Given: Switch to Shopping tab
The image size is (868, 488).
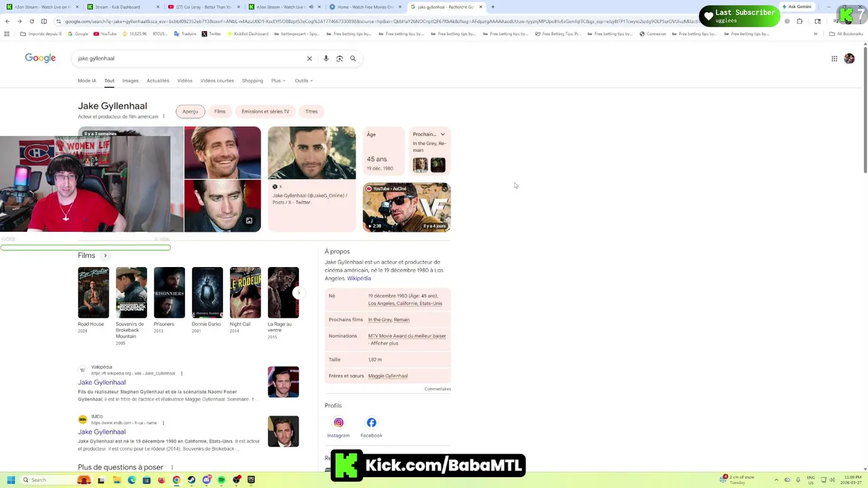Looking at the screenshot, I should point(252,81).
